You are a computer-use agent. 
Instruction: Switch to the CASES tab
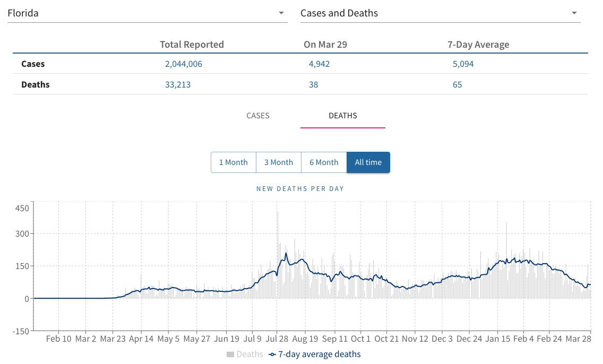point(257,116)
